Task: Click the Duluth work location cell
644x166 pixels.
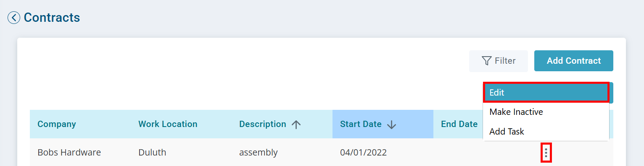Action: pos(152,153)
